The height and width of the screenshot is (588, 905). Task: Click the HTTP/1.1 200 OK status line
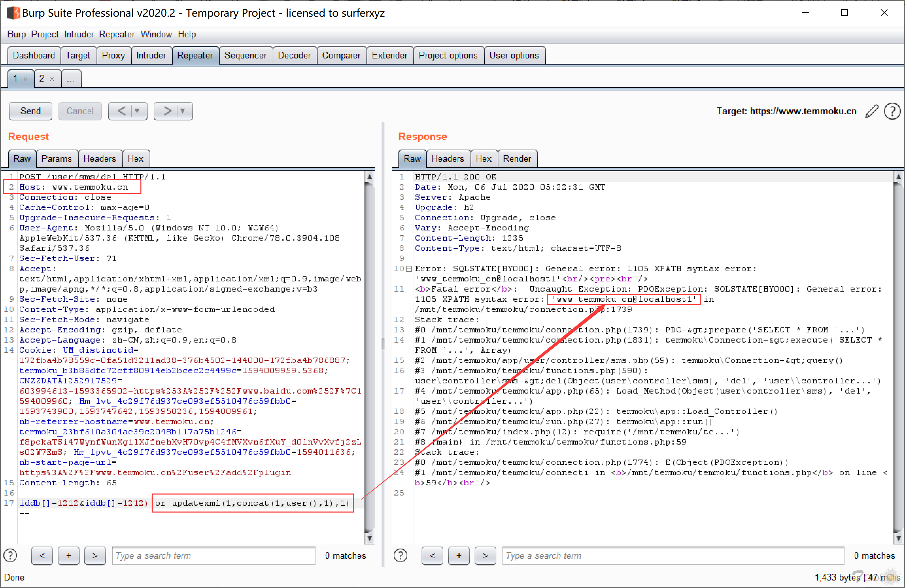coord(456,177)
